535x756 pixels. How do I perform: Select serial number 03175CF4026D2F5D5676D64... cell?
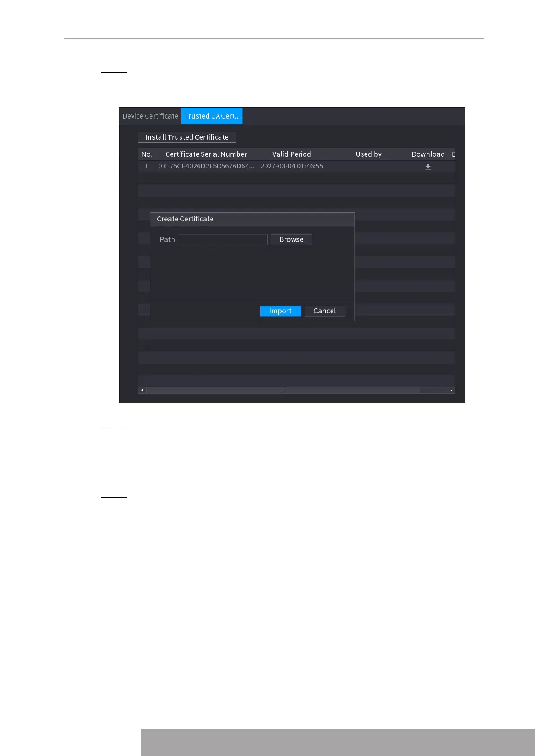(206, 166)
